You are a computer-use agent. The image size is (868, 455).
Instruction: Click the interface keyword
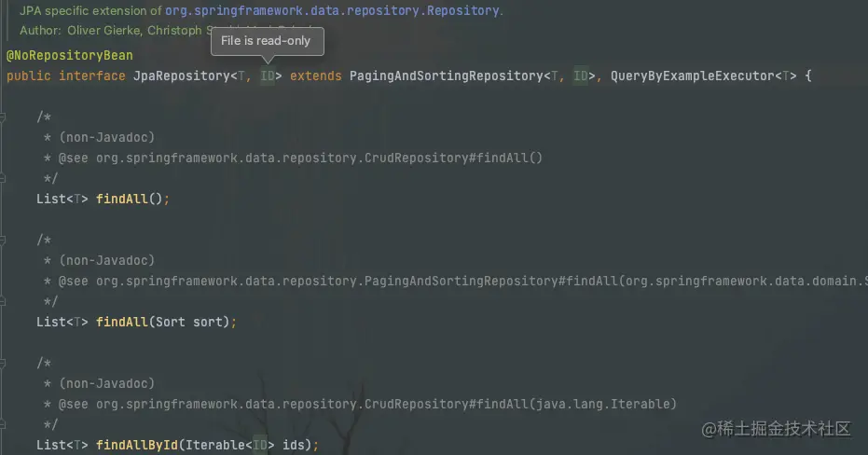[x=92, y=76]
